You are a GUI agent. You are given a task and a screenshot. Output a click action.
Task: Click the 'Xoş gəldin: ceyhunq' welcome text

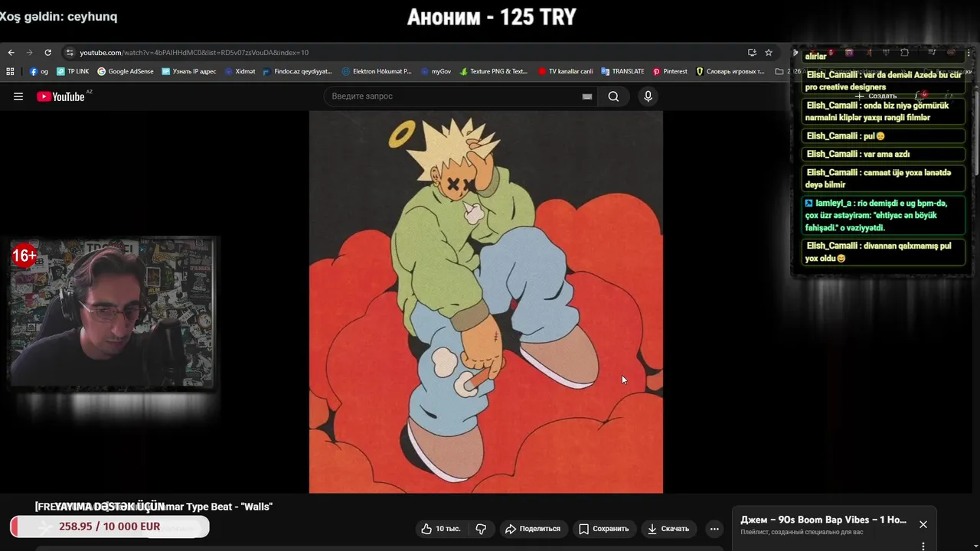pyautogui.click(x=59, y=16)
